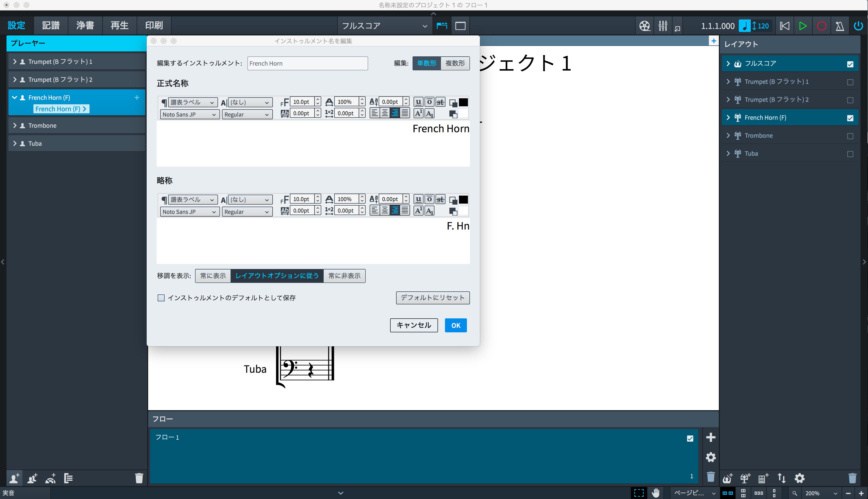Screen dimensions: 868x499
Task: Check the Trombone layout checkbox
Action: click(850, 136)
